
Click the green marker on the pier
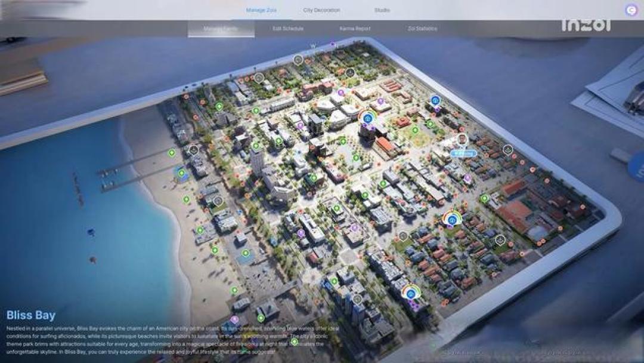[172, 153]
